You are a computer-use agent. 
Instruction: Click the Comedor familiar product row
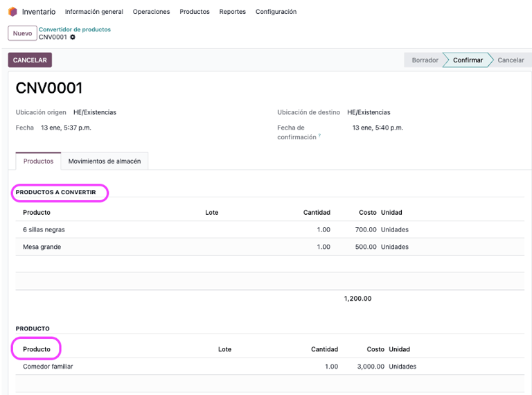[48, 367]
